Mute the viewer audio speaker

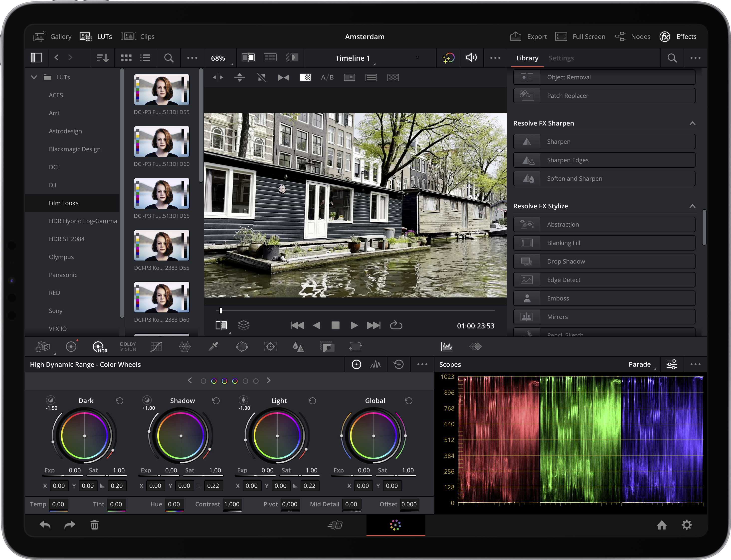click(471, 58)
